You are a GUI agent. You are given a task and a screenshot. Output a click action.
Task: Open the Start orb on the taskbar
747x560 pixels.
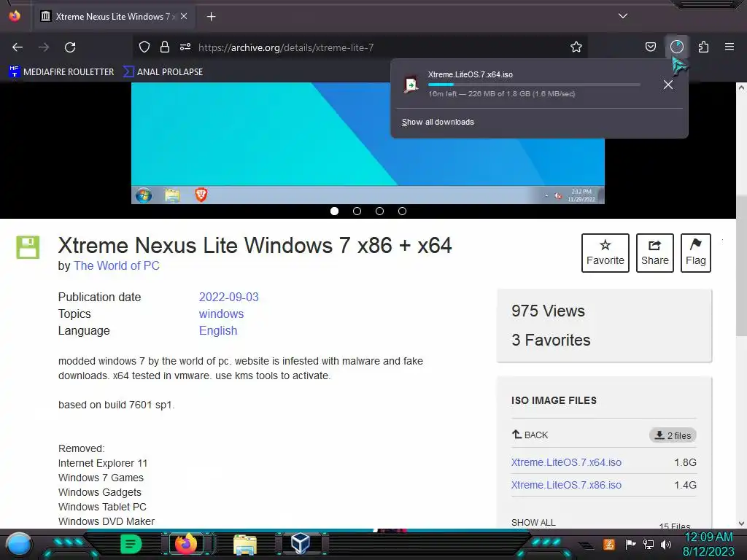[18, 544]
